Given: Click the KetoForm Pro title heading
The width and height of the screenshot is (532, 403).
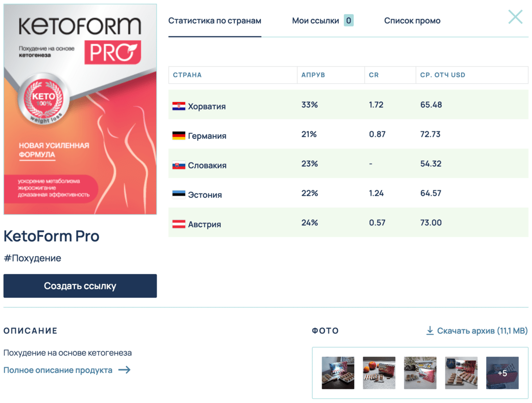Looking at the screenshot, I should 51,236.
